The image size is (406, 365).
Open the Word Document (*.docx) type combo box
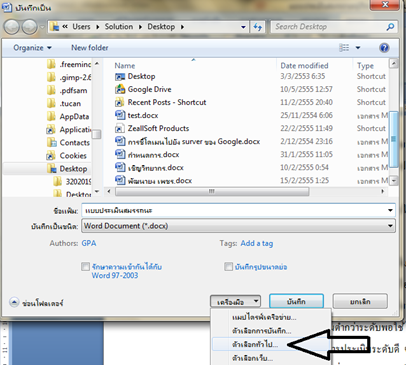click(x=238, y=226)
